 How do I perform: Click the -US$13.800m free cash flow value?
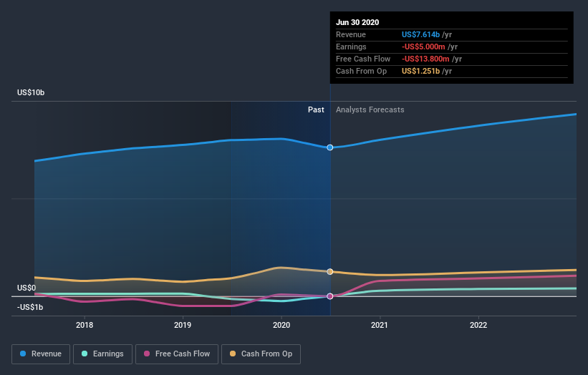tap(425, 59)
